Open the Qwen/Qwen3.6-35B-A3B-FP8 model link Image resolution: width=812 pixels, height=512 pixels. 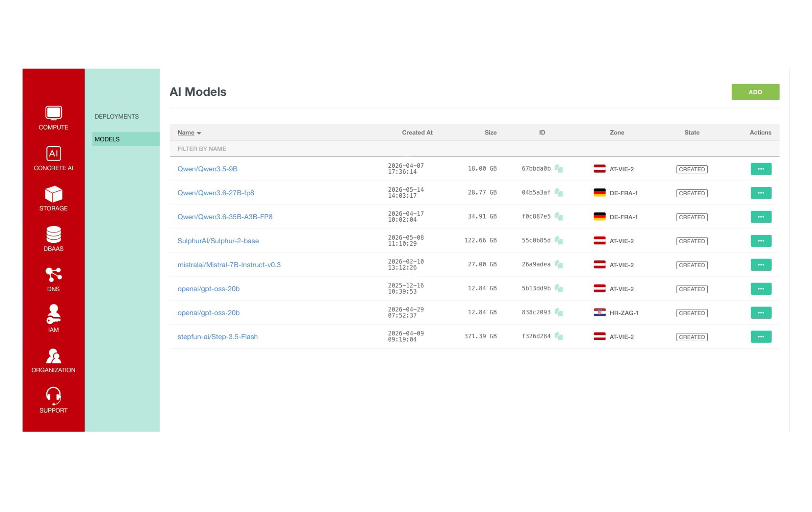click(225, 217)
